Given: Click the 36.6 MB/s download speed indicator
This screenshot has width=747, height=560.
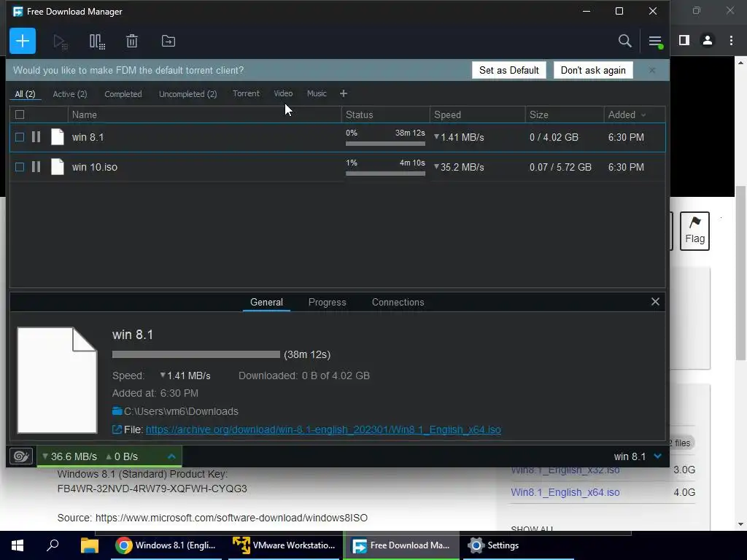Looking at the screenshot, I should tap(69, 456).
